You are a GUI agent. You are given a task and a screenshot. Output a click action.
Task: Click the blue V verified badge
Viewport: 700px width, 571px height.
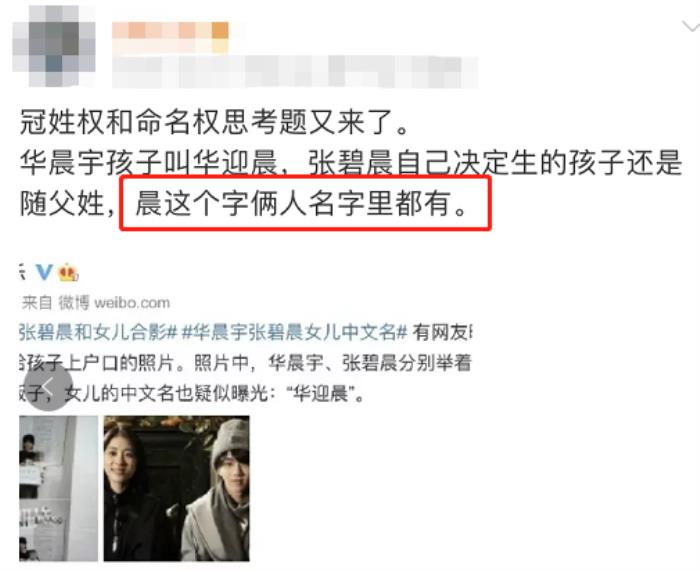44,272
